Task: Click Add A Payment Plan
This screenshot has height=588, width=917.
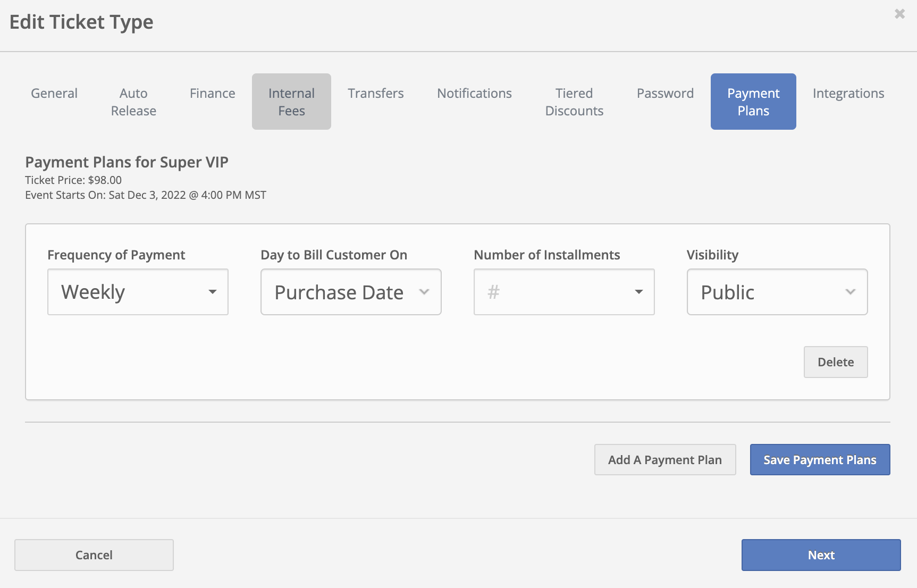Action: pos(665,460)
